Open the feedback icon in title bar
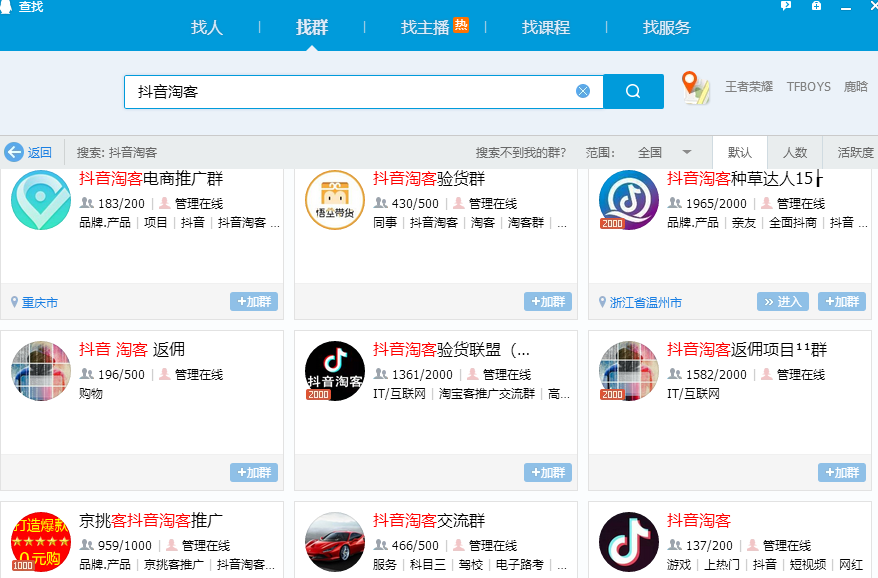This screenshot has width=878, height=578. (x=786, y=6)
